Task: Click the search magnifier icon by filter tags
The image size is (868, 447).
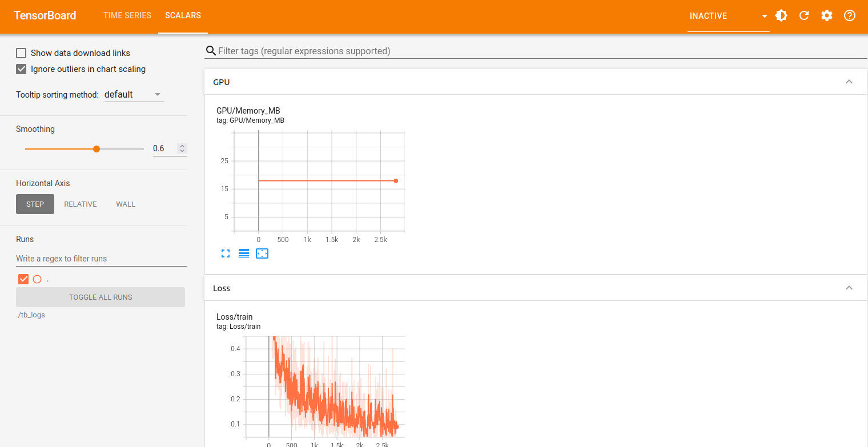Action: click(x=211, y=51)
